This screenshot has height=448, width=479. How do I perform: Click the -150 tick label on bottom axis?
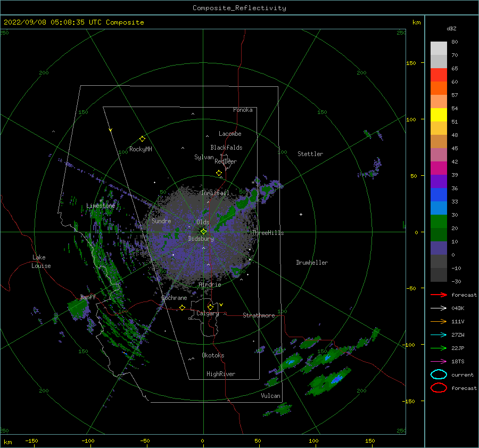click(31, 441)
